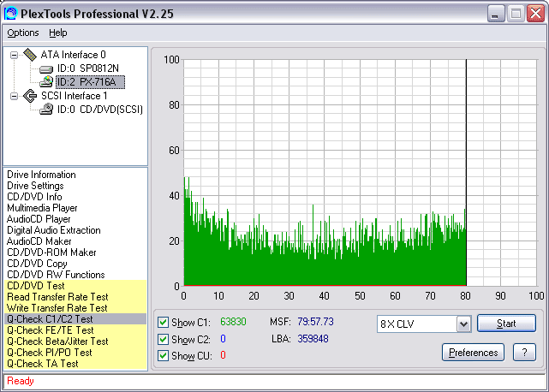Toggle the Show C1 checkbox

pyautogui.click(x=163, y=323)
